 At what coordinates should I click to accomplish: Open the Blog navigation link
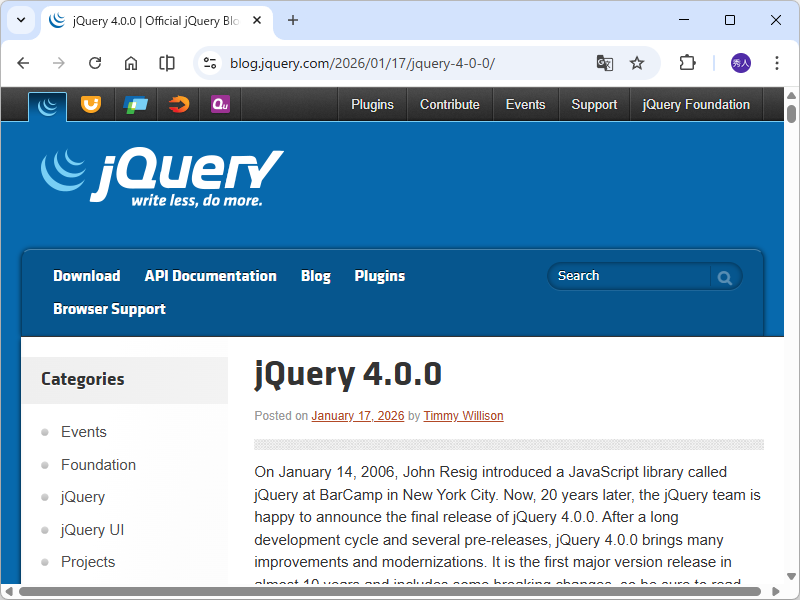pos(316,276)
